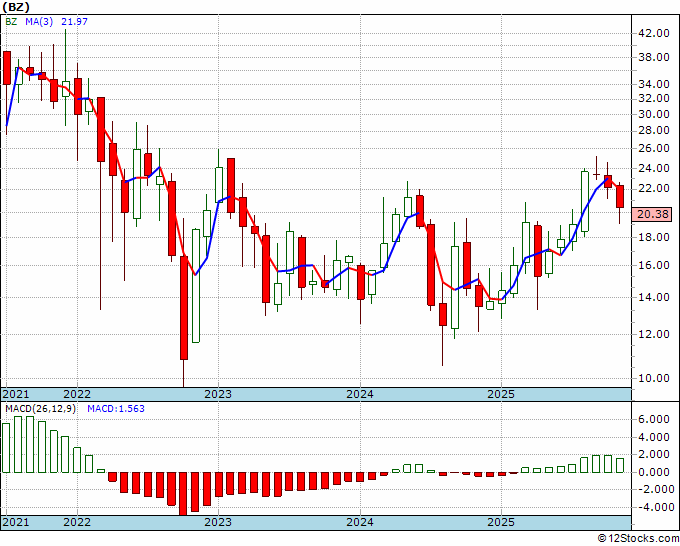
Task: Click the 16.00 price axis label
Action: point(654,265)
